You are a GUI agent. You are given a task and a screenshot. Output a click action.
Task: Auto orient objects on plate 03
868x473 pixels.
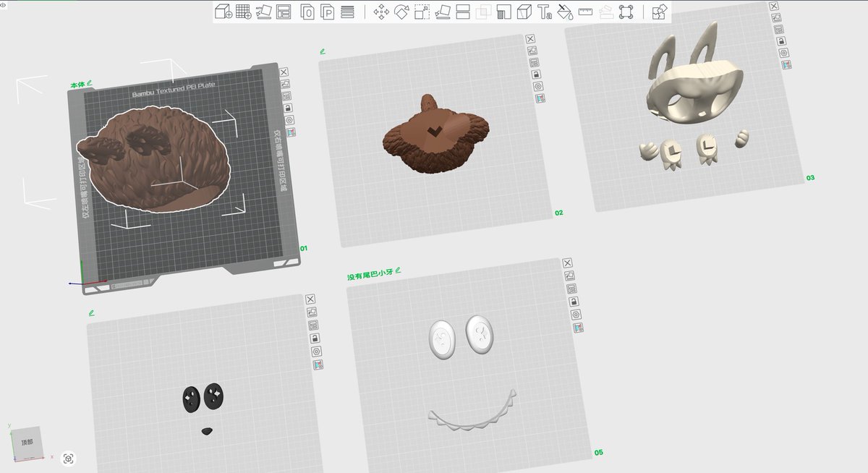coord(776,17)
